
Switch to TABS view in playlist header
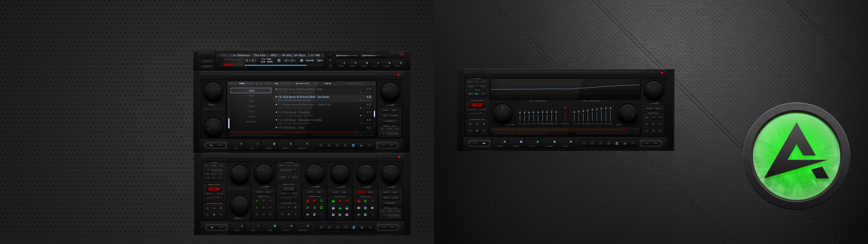[x=242, y=84]
